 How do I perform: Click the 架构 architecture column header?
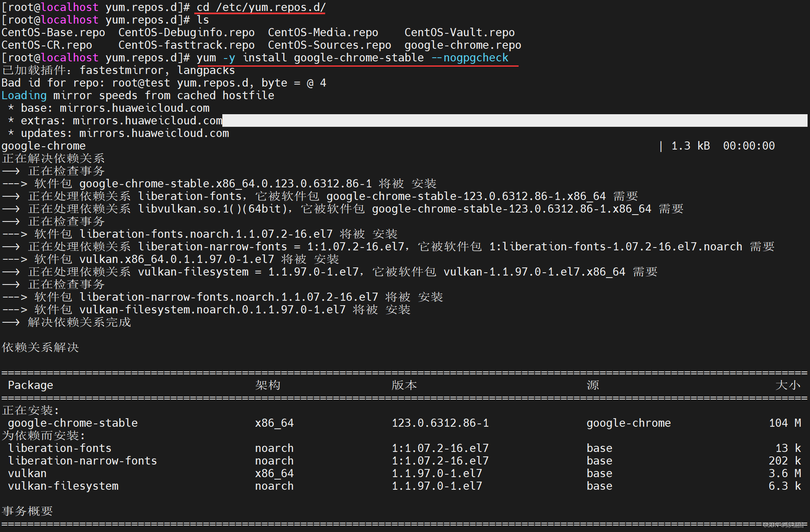coord(267,385)
